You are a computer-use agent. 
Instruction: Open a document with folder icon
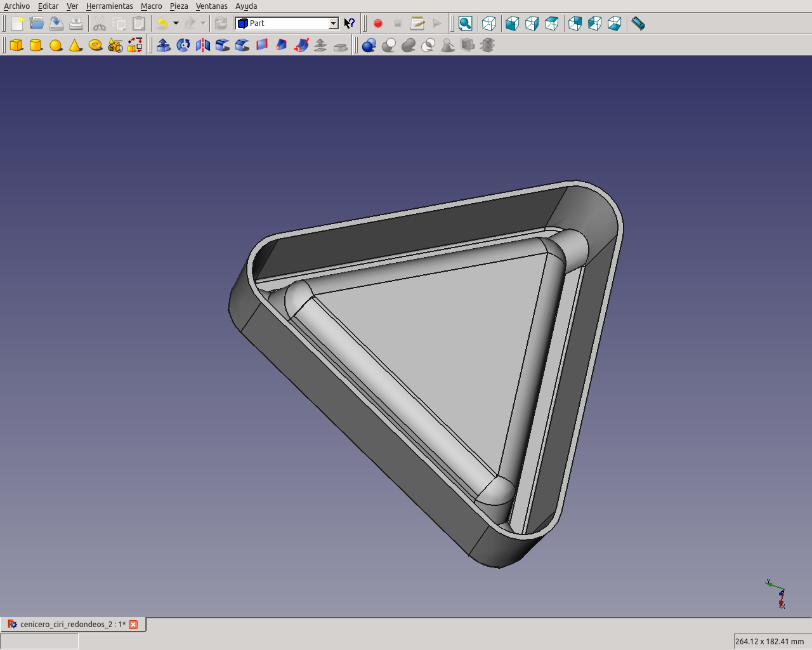(37, 23)
